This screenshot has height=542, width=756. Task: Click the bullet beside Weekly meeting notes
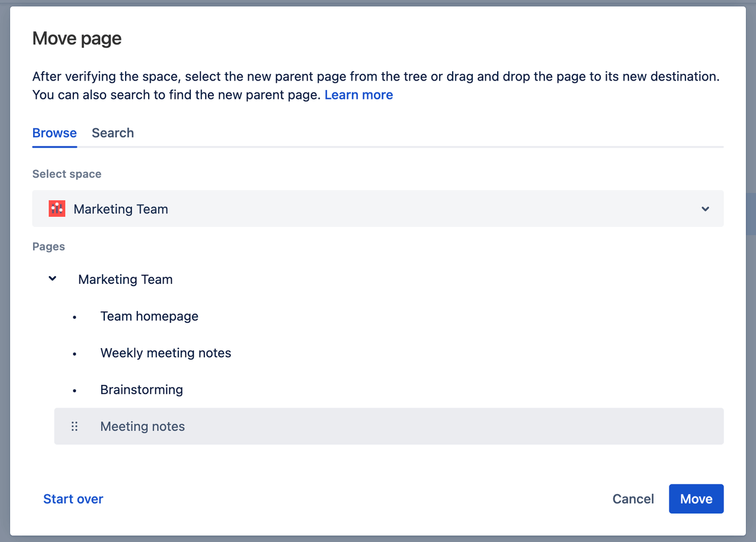point(74,353)
